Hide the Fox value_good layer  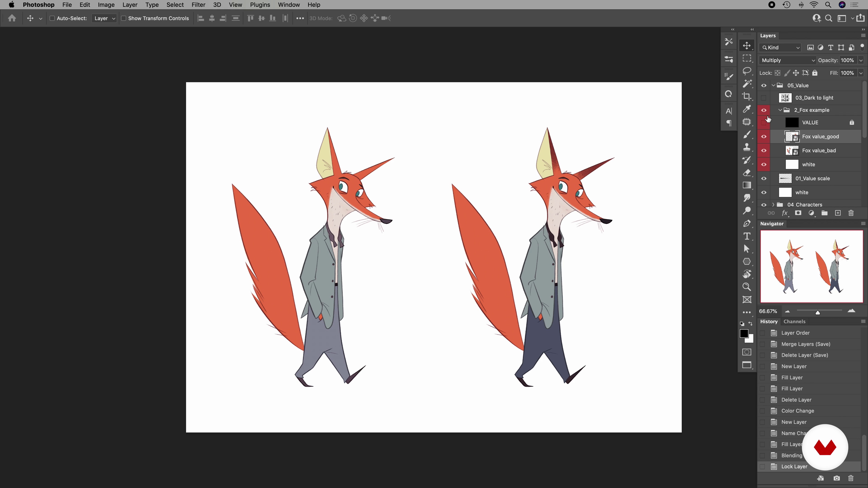764,137
